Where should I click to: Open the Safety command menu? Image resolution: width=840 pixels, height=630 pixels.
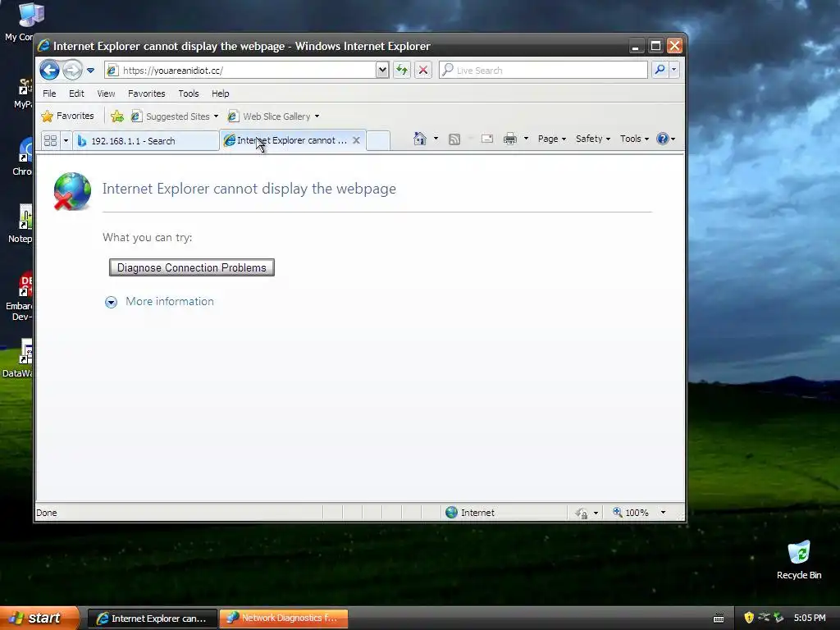point(592,139)
